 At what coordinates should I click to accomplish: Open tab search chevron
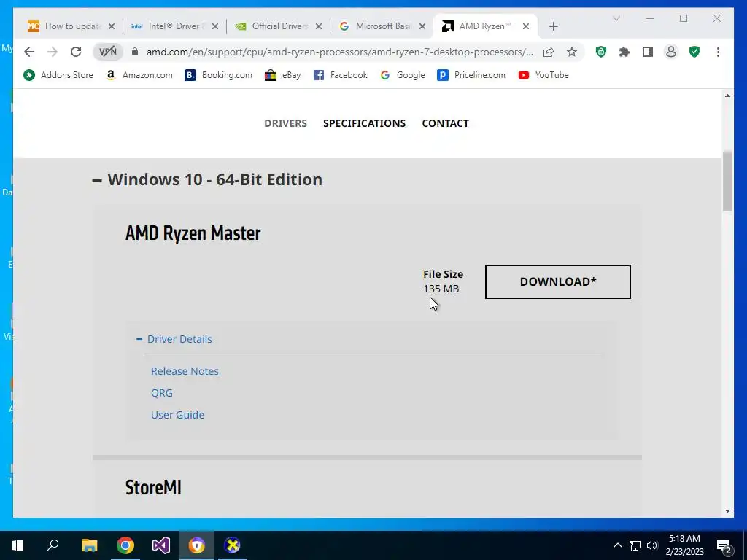616,18
